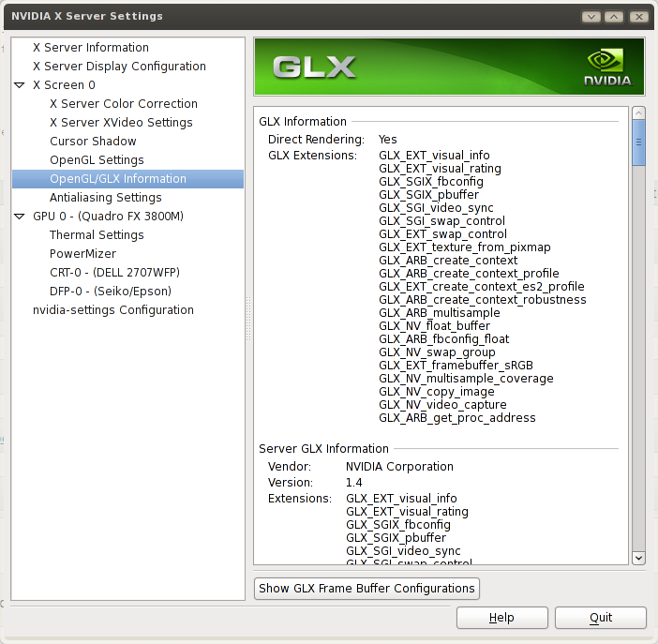Click the 'GLX Information' heading
Image resolution: width=658 pixels, height=644 pixels.
(303, 122)
